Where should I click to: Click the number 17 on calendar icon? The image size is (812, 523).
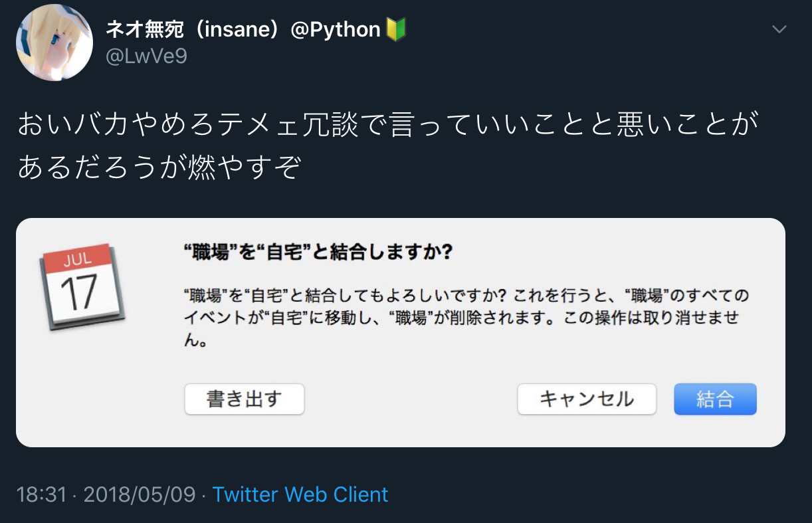coord(78,293)
